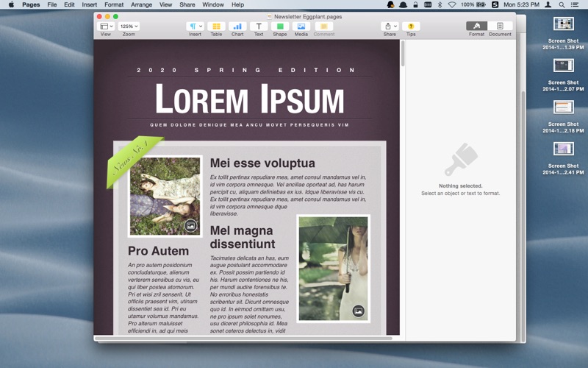Open the 125% Zoom dropdown

coord(129,26)
